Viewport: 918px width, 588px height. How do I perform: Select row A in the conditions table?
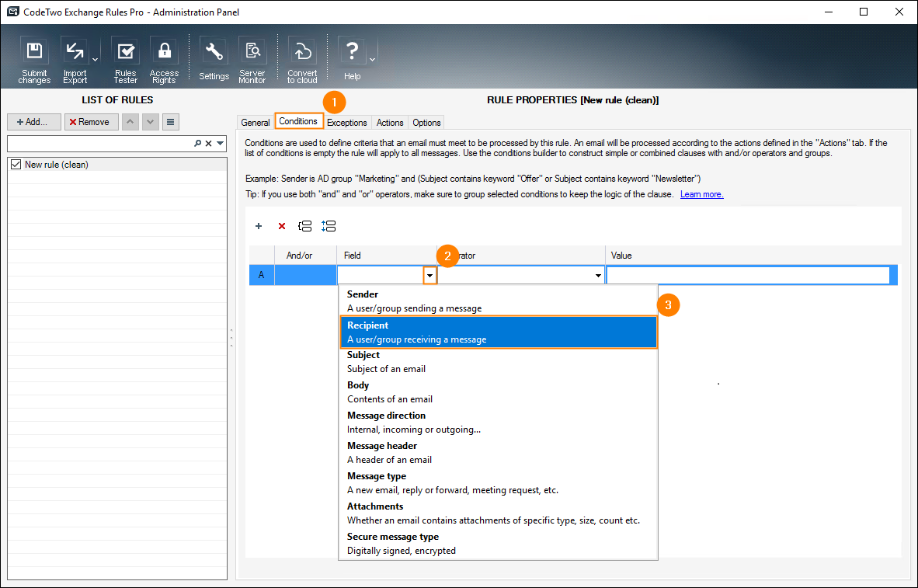(x=261, y=275)
